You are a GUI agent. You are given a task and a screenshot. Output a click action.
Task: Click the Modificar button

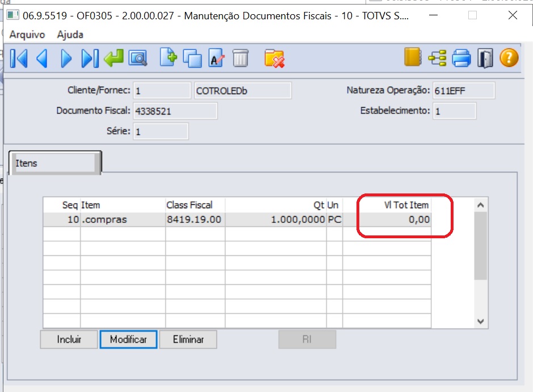[128, 339]
